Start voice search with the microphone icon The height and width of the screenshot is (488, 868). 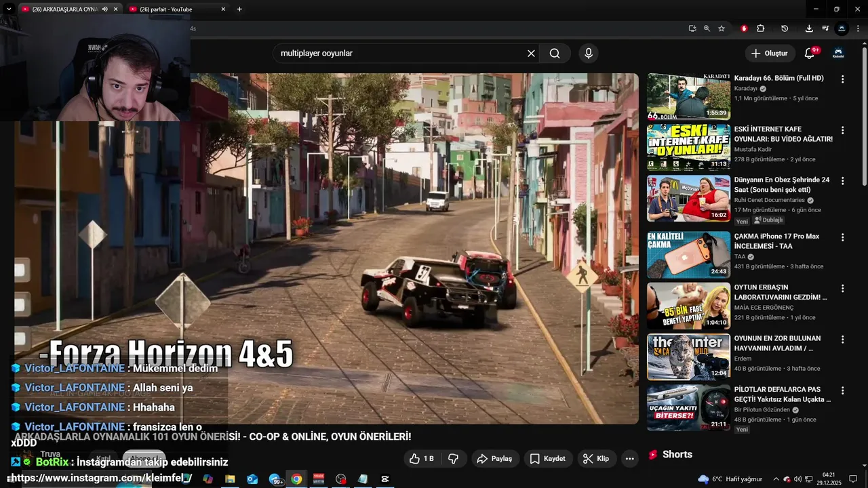click(x=588, y=54)
